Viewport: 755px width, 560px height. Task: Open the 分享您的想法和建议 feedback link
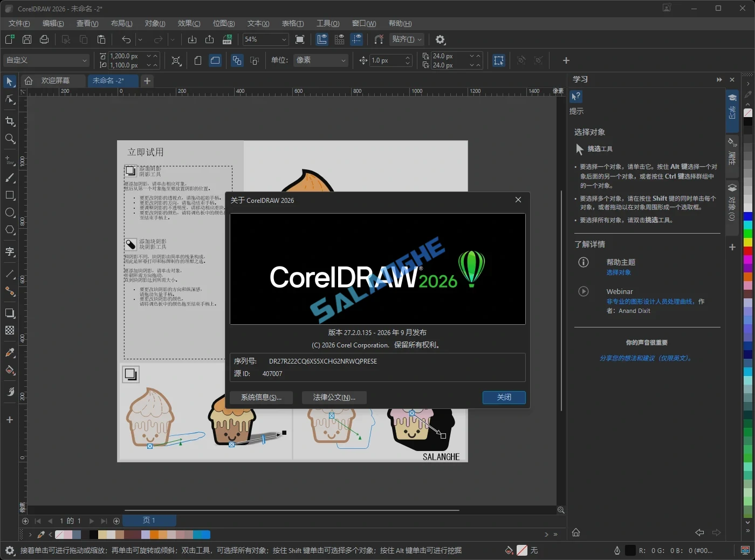click(x=647, y=358)
